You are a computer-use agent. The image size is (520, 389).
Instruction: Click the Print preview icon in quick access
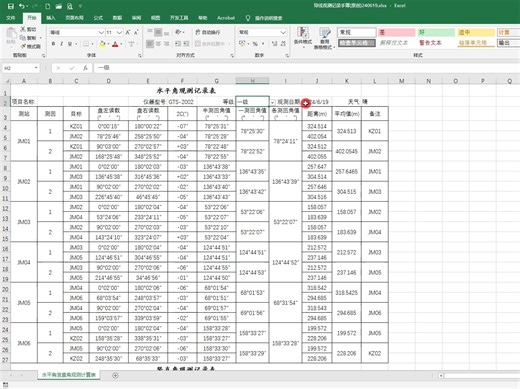point(70,6)
